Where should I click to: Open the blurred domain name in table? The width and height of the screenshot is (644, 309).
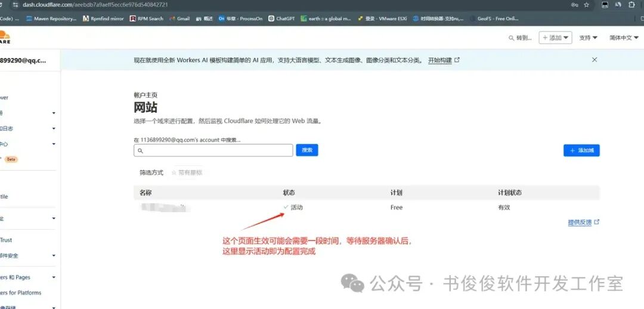pos(165,207)
